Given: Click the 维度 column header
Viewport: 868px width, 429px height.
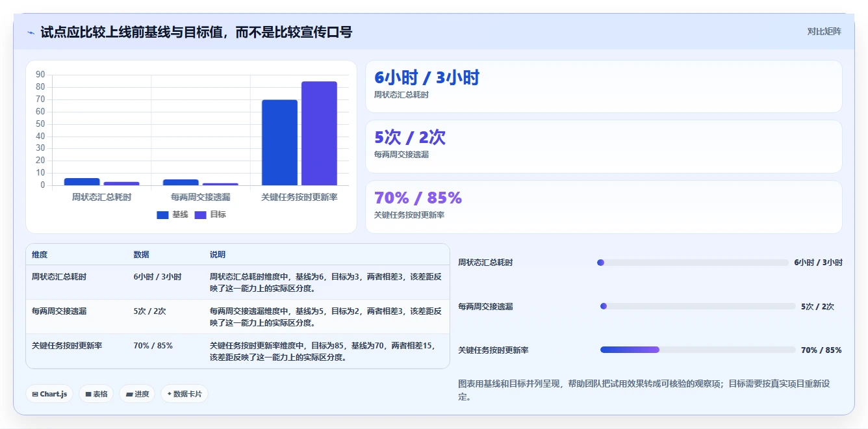Looking at the screenshot, I should tap(40, 255).
